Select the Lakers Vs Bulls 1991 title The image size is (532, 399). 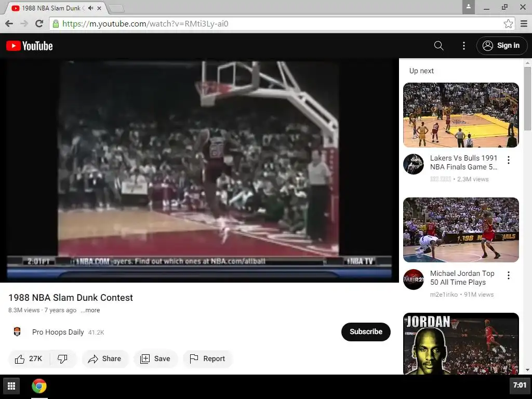[x=463, y=163]
